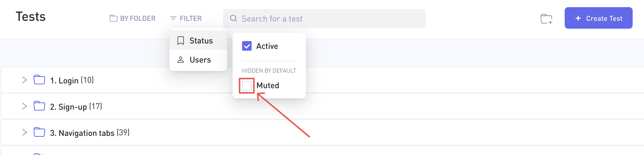Enable the Muted checkbox
The width and height of the screenshot is (644, 155).
[x=247, y=86]
